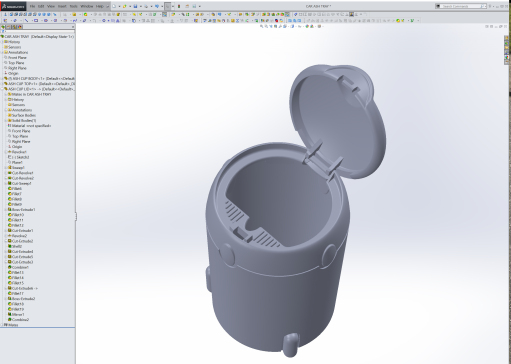Expand the Solid Bodies(1) folder
The width and height of the screenshot is (511, 364).
(6, 120)
